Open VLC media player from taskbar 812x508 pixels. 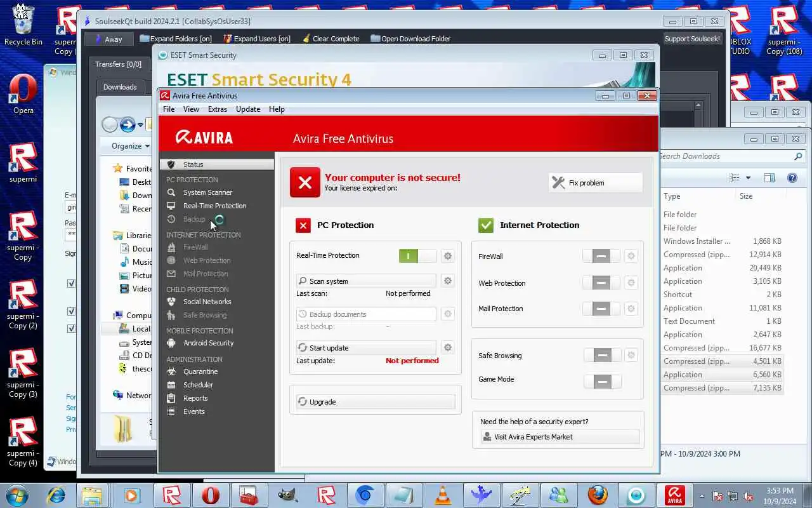[x=442, y=495]
